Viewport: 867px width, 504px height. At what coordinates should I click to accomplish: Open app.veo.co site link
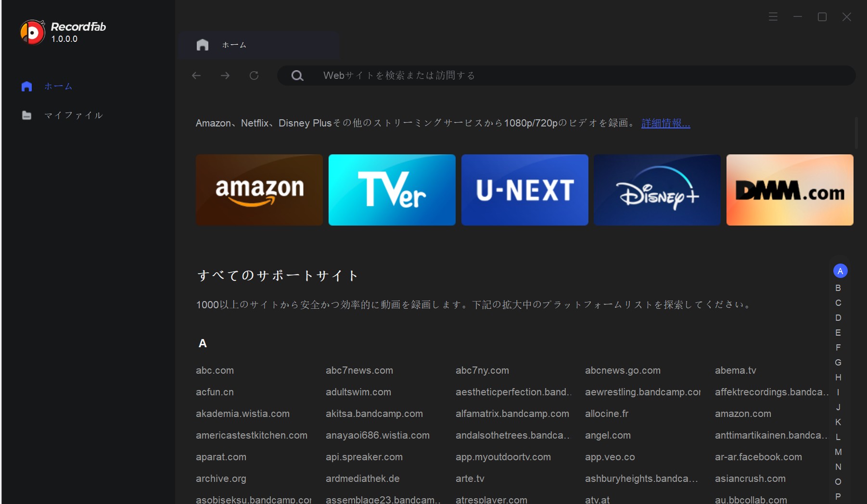[610, 457]
